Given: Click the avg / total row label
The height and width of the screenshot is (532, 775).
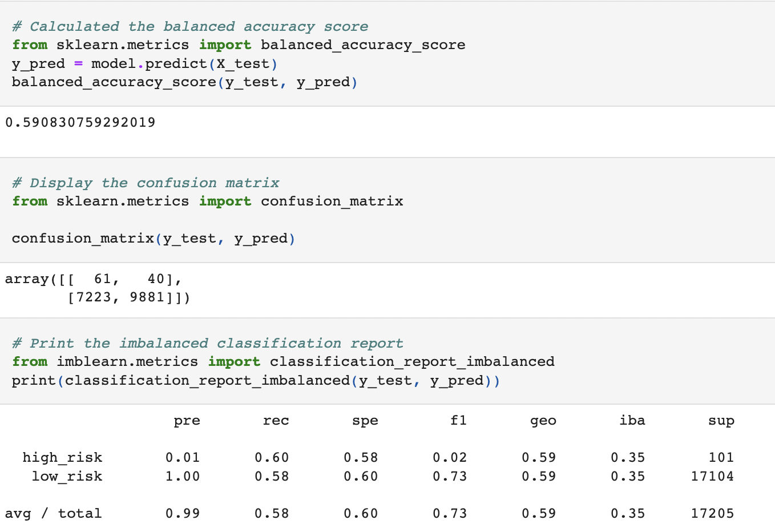Looking at the screenshot, I should coord(54,513).
